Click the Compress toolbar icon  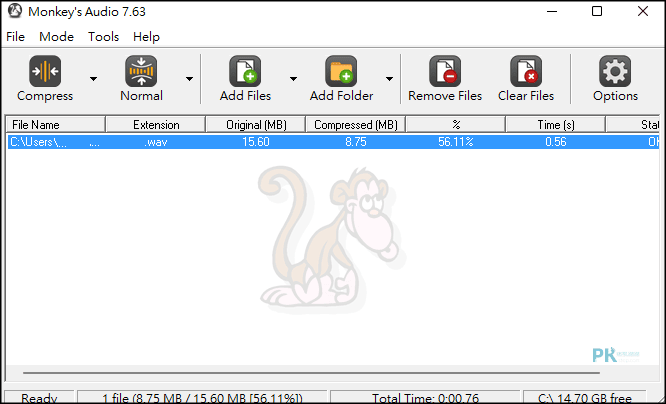[45, 71]
